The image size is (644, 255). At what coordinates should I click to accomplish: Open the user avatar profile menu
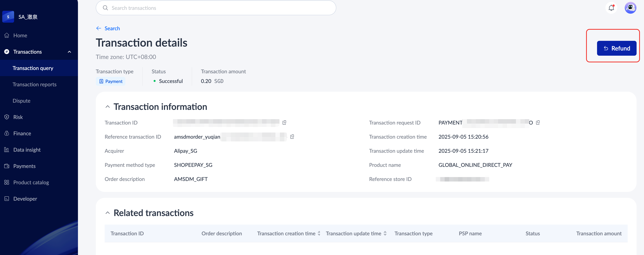pos(630,8)
